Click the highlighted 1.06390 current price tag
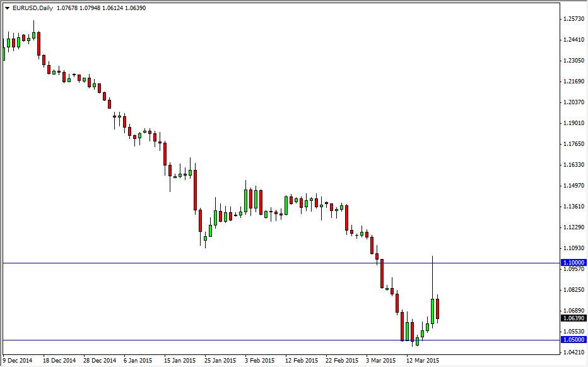 click(572, 319)
